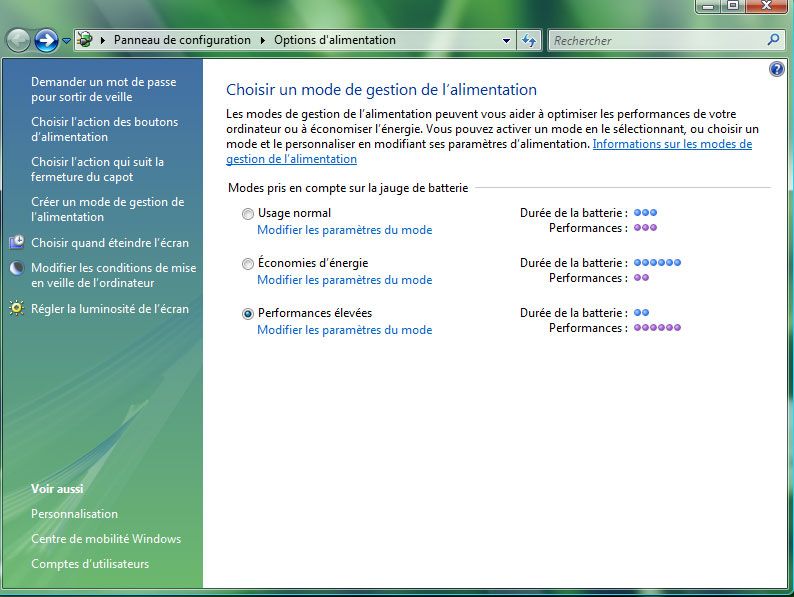The image size is (794, 597).
Task: Expand the chevron before Options d'alimentation
Action: (263, 40)
